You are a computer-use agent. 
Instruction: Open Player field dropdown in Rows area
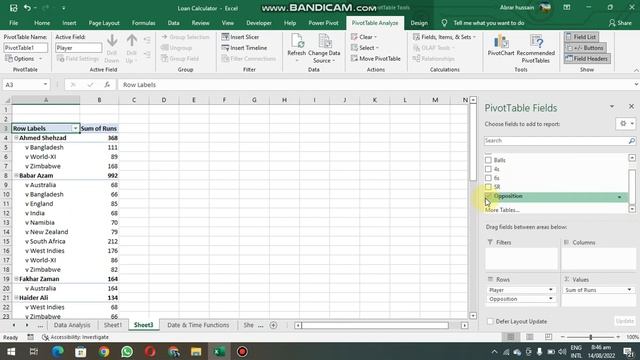550,290
